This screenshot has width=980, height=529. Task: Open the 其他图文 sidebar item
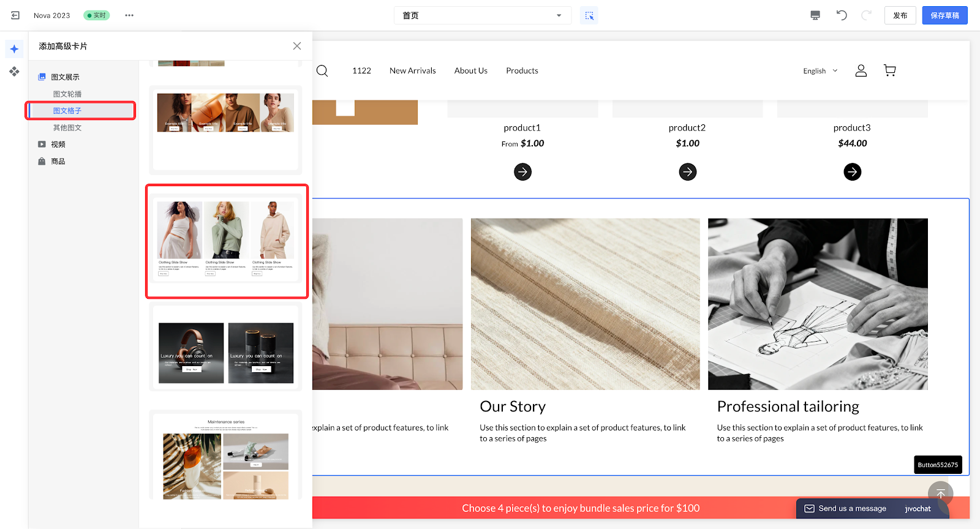tap(67, 128)
